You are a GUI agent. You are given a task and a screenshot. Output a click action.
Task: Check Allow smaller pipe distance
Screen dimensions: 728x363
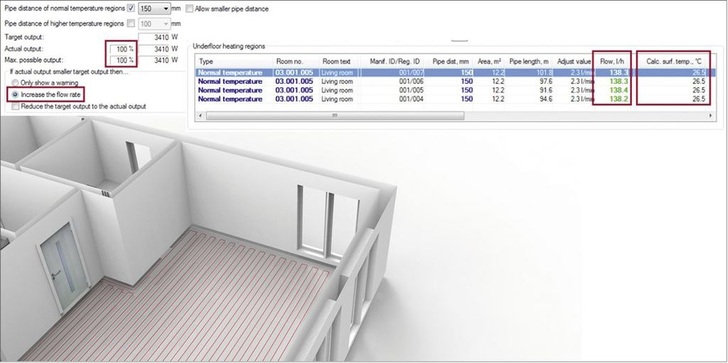(x=189, y=8)
